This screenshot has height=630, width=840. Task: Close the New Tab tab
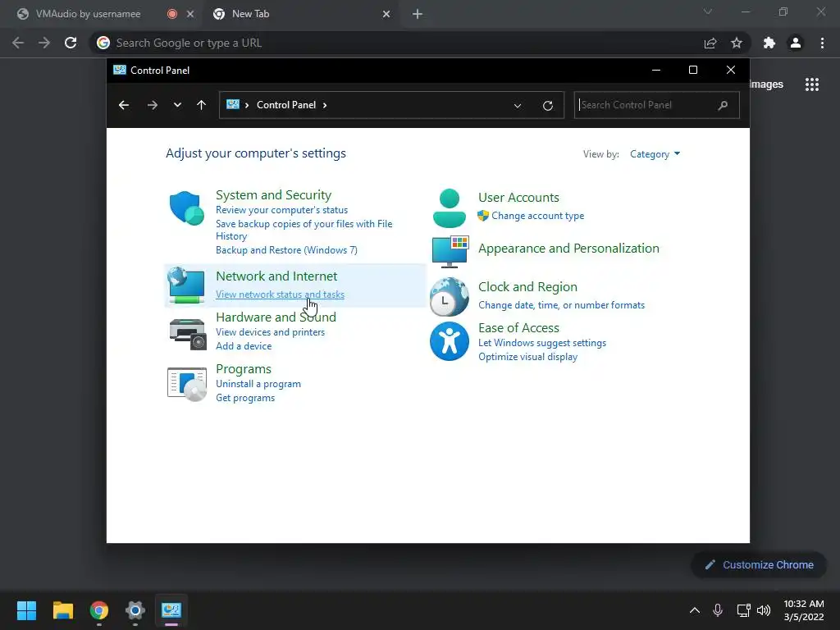tap(386, 15)
